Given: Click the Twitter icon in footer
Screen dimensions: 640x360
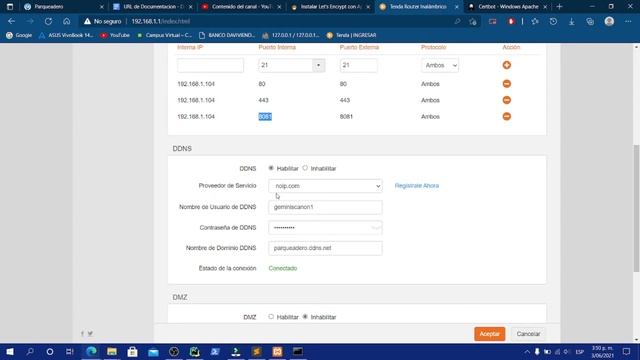Looking at the screenshot, I should pyautogui.click(x=90, y=333).
